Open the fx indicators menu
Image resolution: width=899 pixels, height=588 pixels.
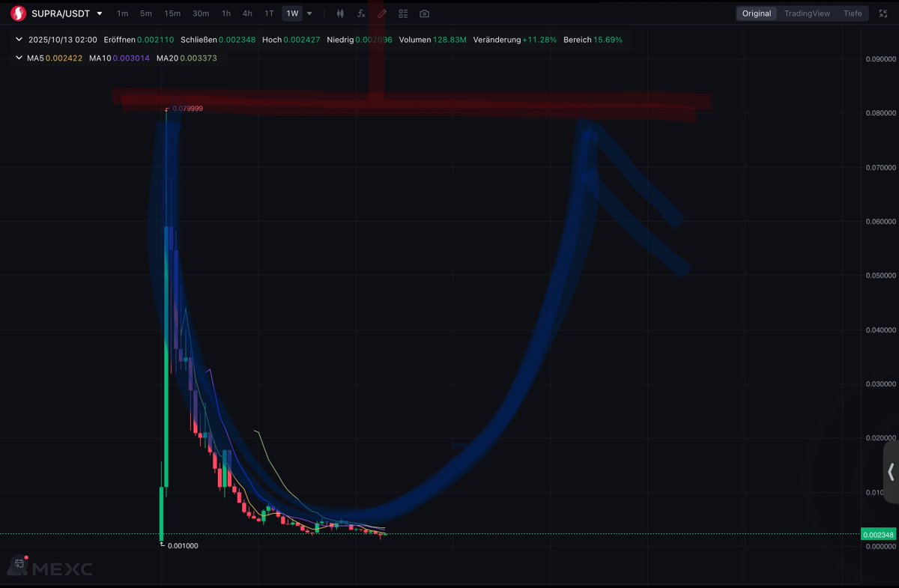361,13
